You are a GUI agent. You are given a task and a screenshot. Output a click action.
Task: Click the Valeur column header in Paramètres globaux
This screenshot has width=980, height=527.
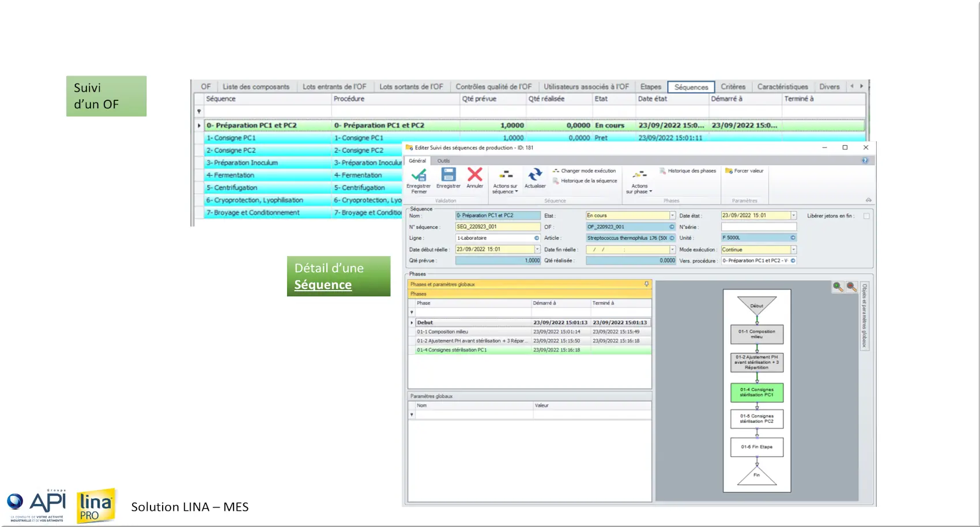(x=592, y=405)
